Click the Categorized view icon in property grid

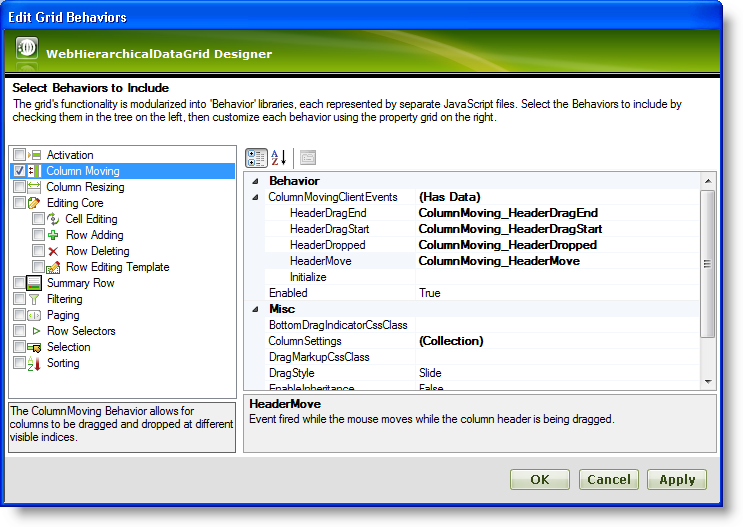[256, 158]
